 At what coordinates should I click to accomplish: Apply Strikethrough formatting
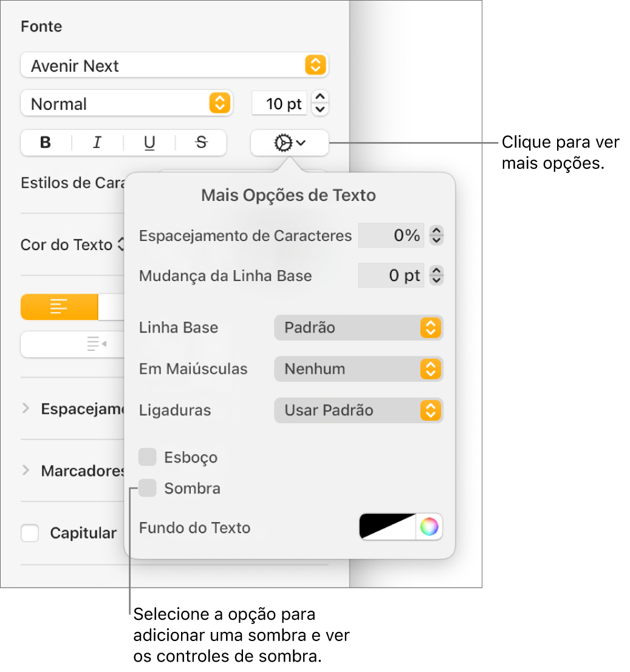[201, 143]
